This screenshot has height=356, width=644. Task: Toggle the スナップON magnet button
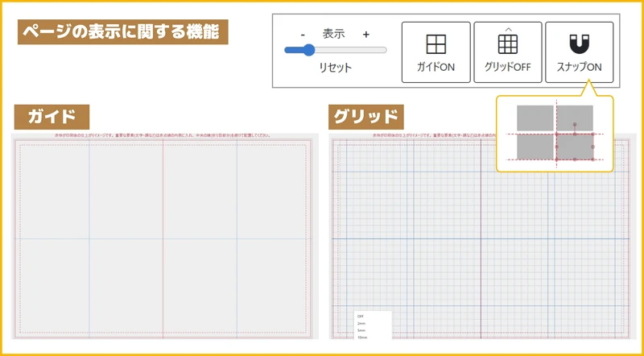[x=579, y=52]
